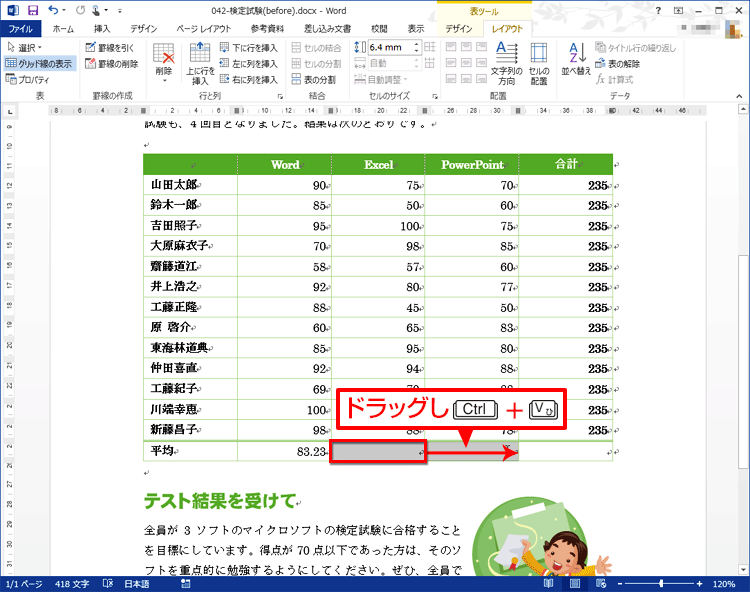Click the zoom out minus button

[x=619, y=584]
